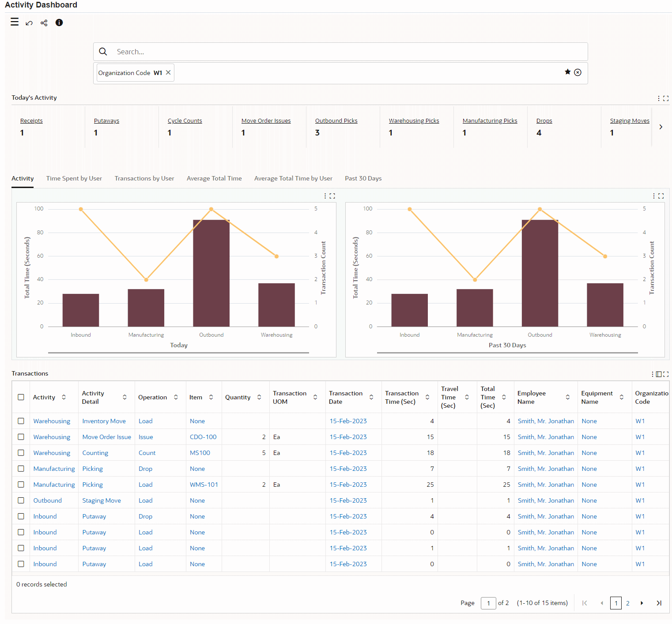672x624 pixels.
Task: Click the star favorite icon
Action: 568,72
